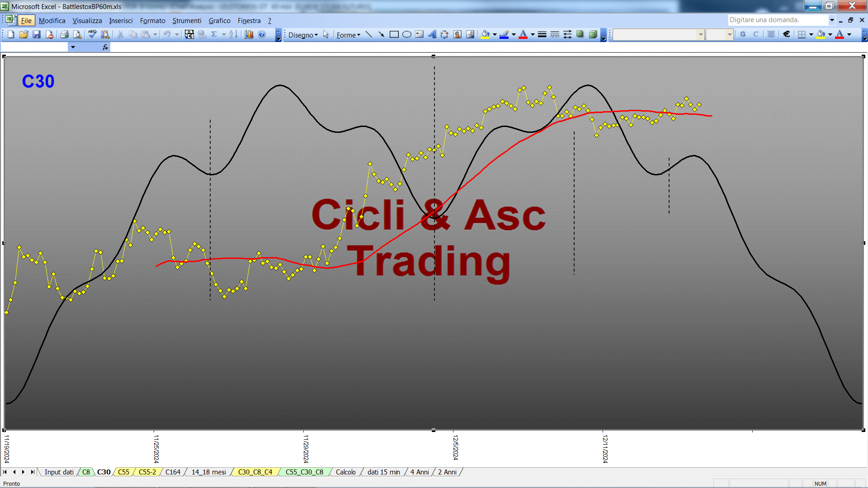Sort ascending with the A-Z icon
Viewport: 868px width, 488px height.
tap(233, 34)
